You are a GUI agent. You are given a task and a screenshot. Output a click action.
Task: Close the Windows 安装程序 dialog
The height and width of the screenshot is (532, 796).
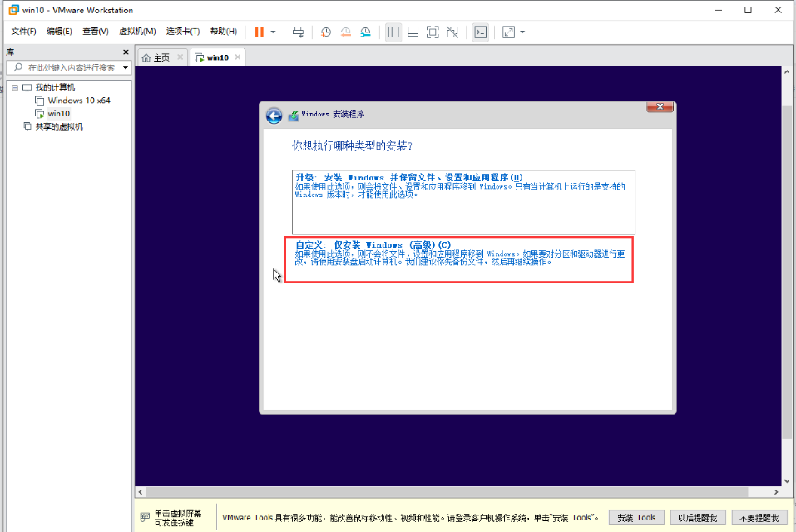pos(660,106)
